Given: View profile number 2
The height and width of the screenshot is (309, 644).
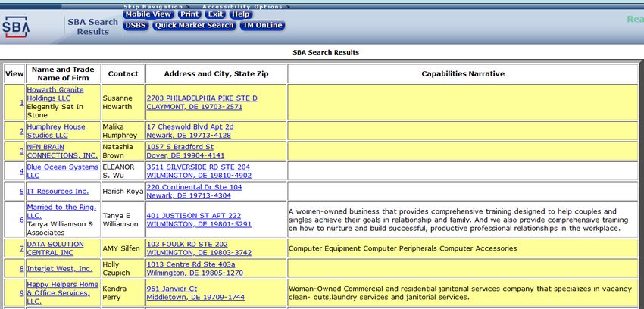Looking at the screenshot, I should point(21,131).
